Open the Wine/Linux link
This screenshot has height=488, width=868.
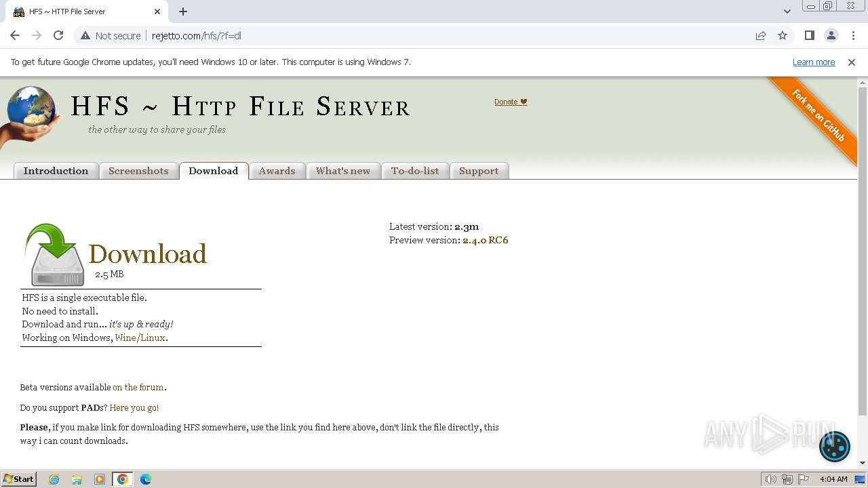pyautogui.click(x=140, y=338)
